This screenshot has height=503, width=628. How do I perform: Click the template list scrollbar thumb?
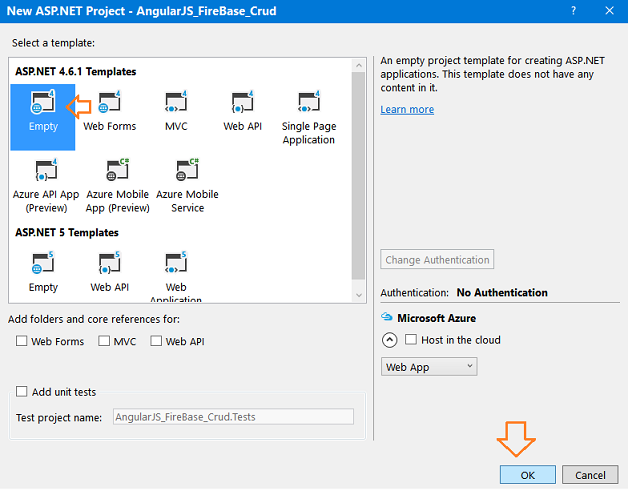(358, 175)
